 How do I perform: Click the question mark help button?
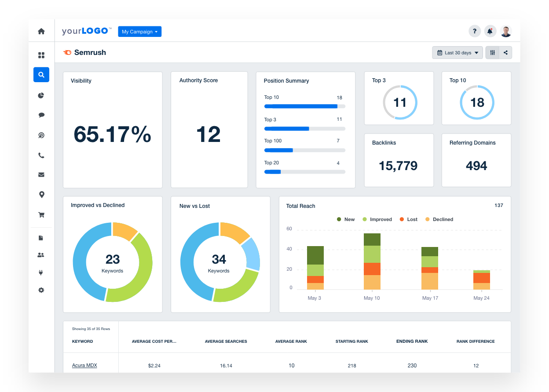pyautogui.click(x=474, y=31)
